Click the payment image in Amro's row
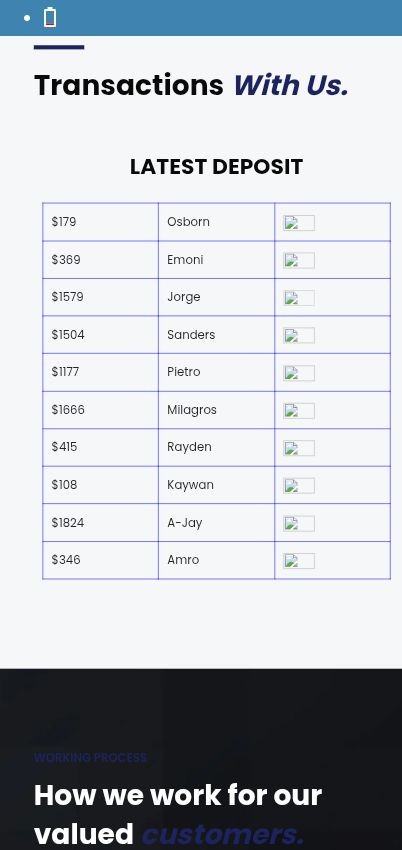Viewport: 402px width, 850px height. click(299, 561)
